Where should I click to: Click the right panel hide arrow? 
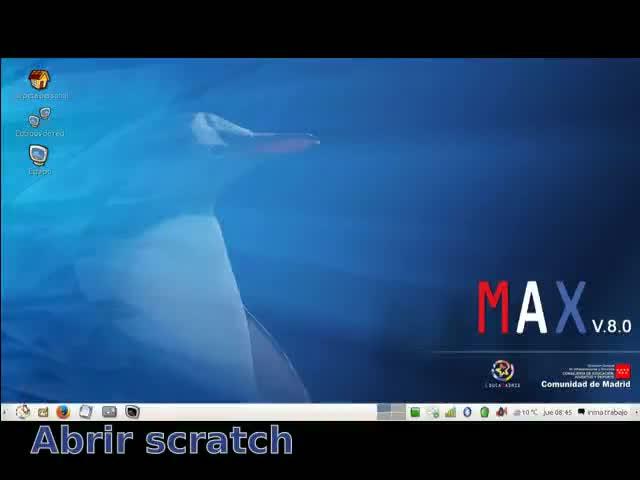click(637, 412)
